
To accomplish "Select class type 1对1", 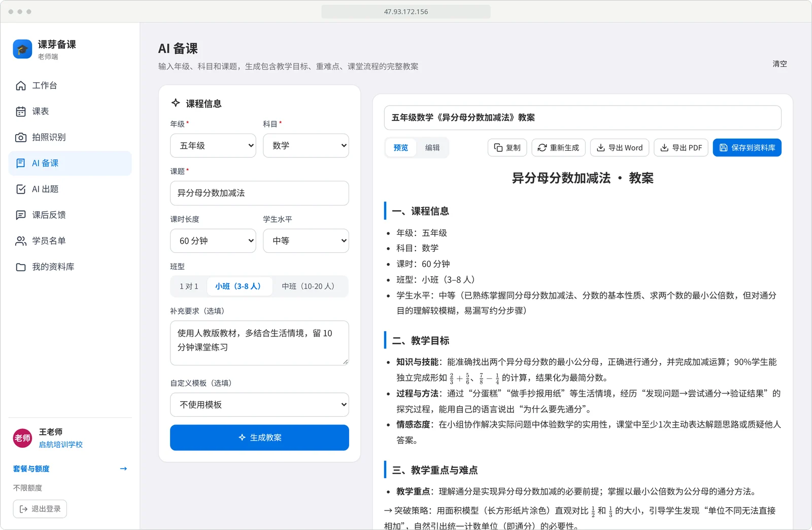I will click(x=189, y=286).
